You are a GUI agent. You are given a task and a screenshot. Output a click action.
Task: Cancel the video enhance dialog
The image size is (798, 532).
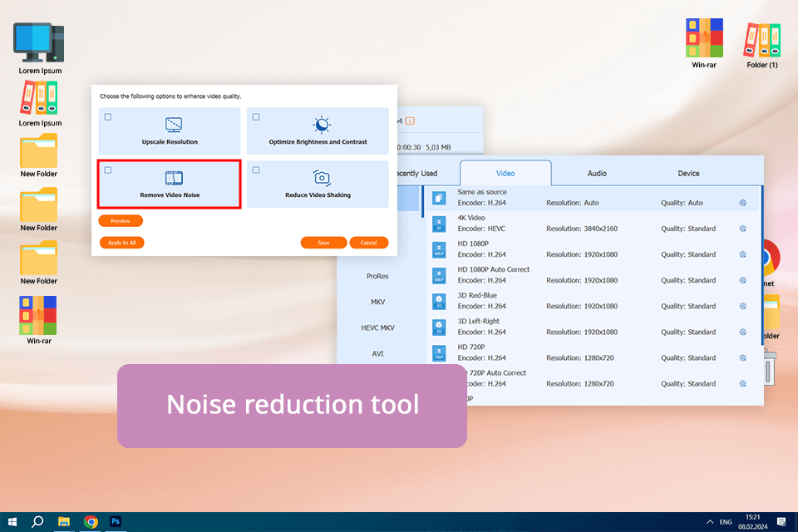pyautogui.click(x=369, y=243)
